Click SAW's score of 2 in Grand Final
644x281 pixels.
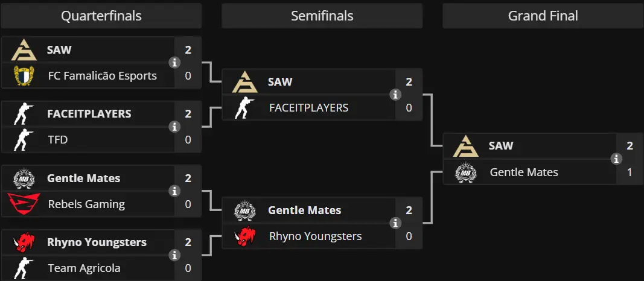630,146
